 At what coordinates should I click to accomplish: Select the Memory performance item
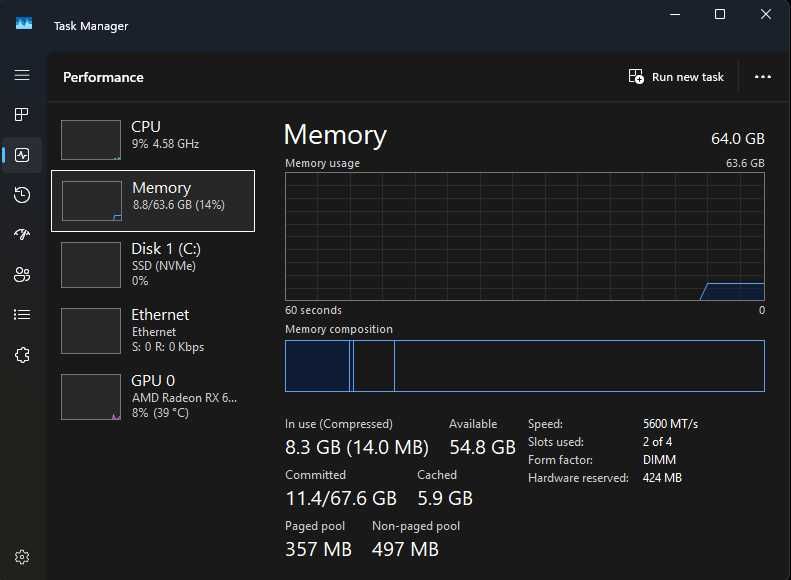(153, 200)
